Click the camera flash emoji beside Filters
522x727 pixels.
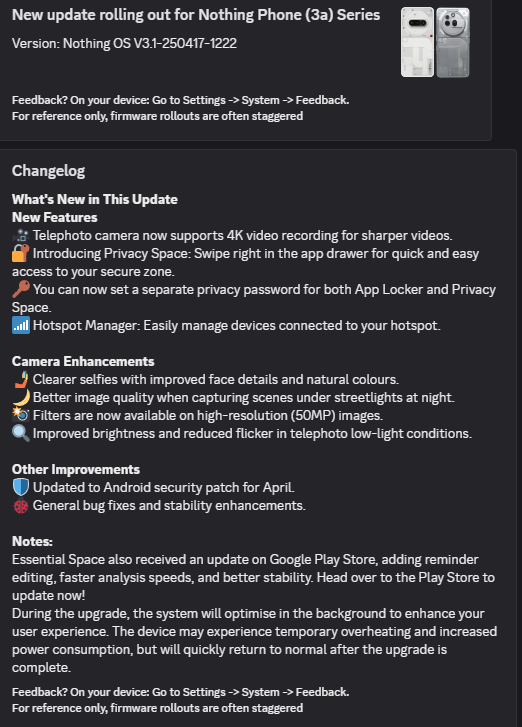tap(21, 415)
